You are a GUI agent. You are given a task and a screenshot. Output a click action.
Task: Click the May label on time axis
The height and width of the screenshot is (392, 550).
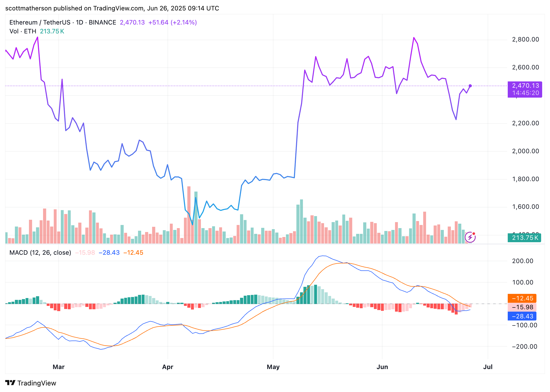[x=273, y=367]
